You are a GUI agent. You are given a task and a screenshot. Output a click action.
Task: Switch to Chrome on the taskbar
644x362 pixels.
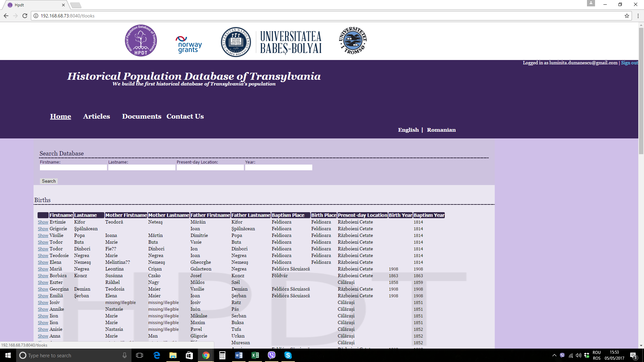(206, 355)
